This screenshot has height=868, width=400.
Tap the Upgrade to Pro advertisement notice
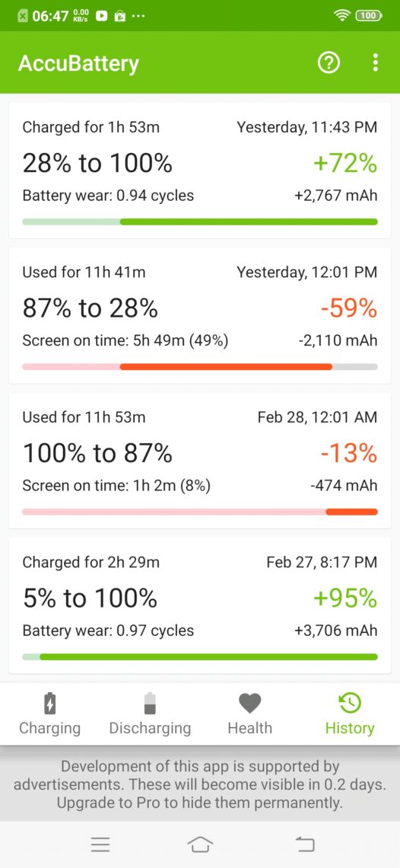(200, 785)
